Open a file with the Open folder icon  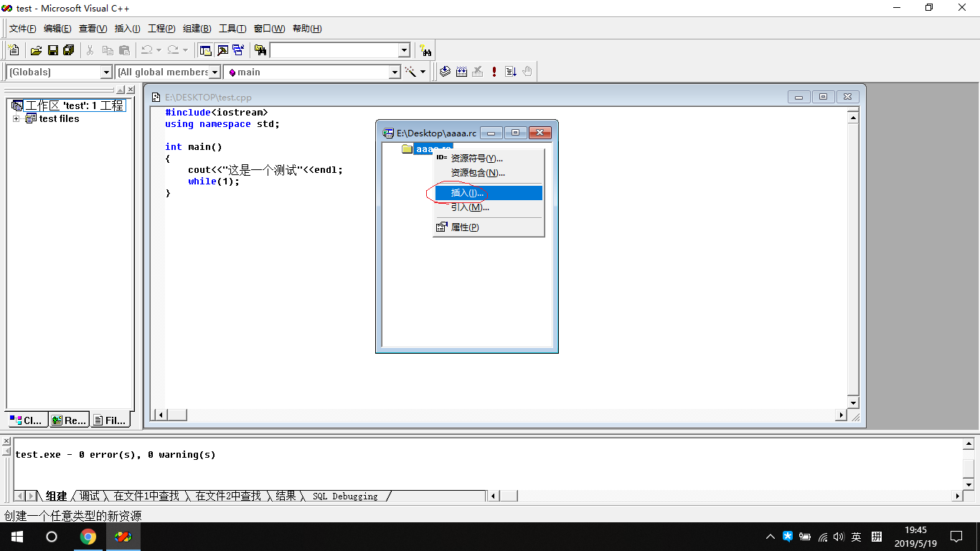(x=35, y=50)
